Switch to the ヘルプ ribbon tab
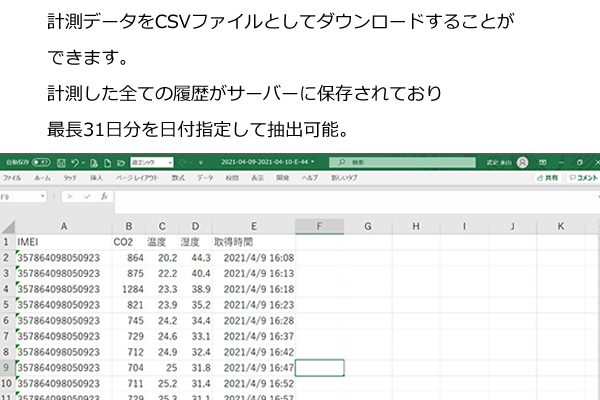 tap(310, 178)
